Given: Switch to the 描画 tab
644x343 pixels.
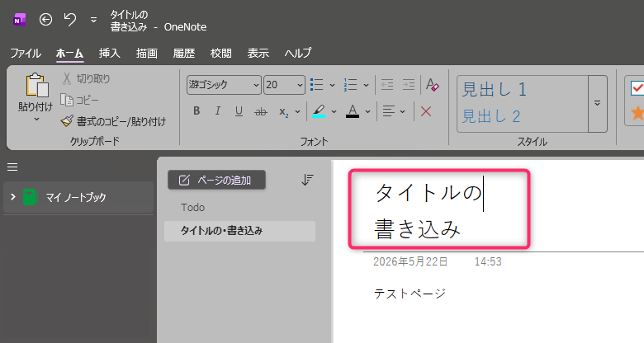Looking at the screenshot, I should pos(147,53).
